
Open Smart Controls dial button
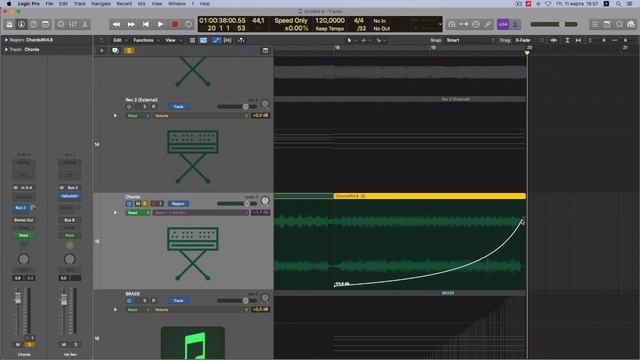[x=60, y=24]
